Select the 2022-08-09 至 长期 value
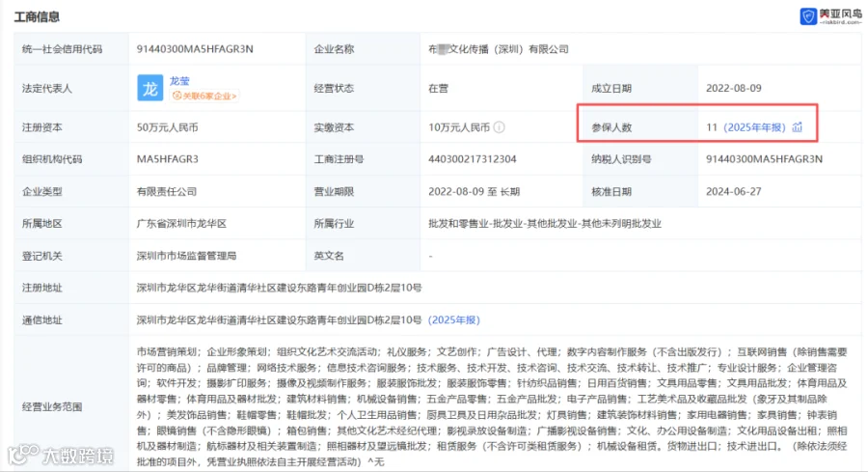The width and height of the screenshot is (868, 472). coord(474,192)
